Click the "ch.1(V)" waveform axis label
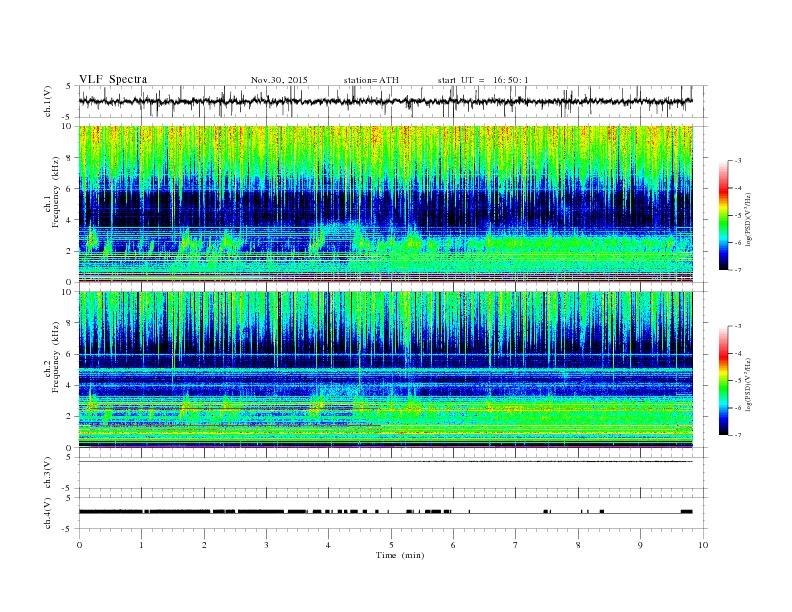The width and height of the screenshot is (792, 612). pyautogui.click(x=48, y=101)
